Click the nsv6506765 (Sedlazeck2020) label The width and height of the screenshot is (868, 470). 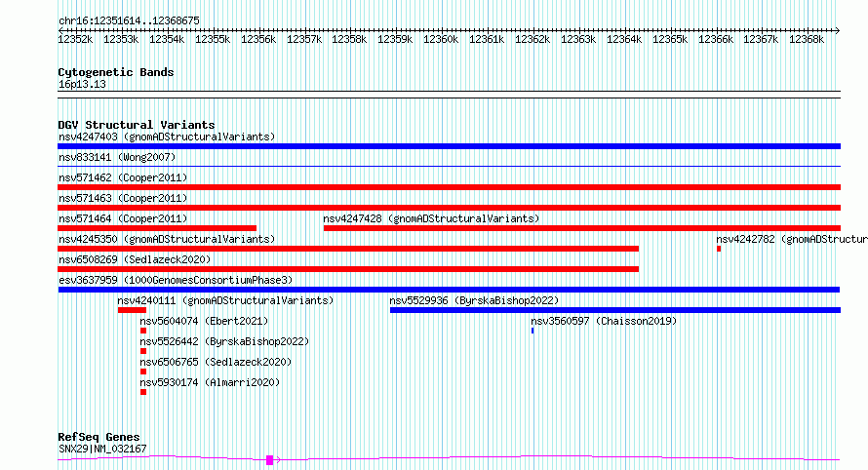216,362
